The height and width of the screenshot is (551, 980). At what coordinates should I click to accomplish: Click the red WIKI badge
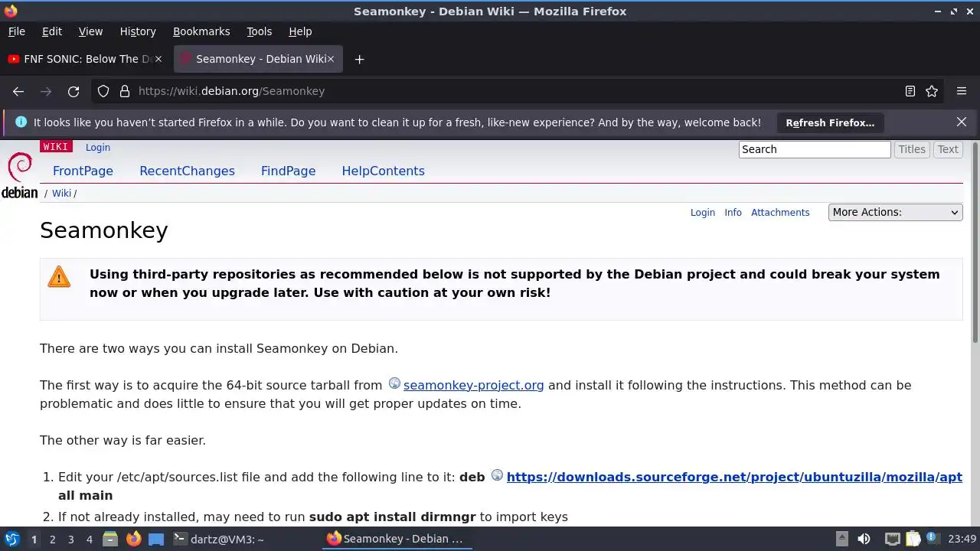(56, 147)
